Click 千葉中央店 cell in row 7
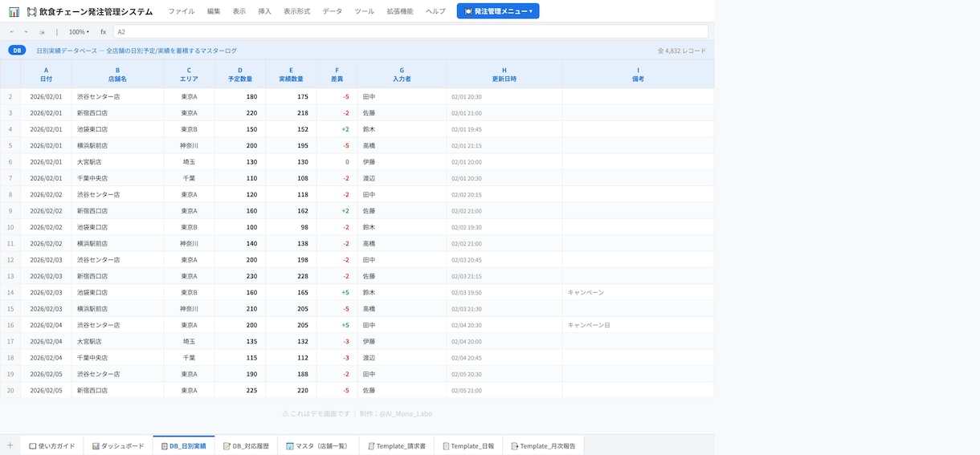 [x=117, y=178]
